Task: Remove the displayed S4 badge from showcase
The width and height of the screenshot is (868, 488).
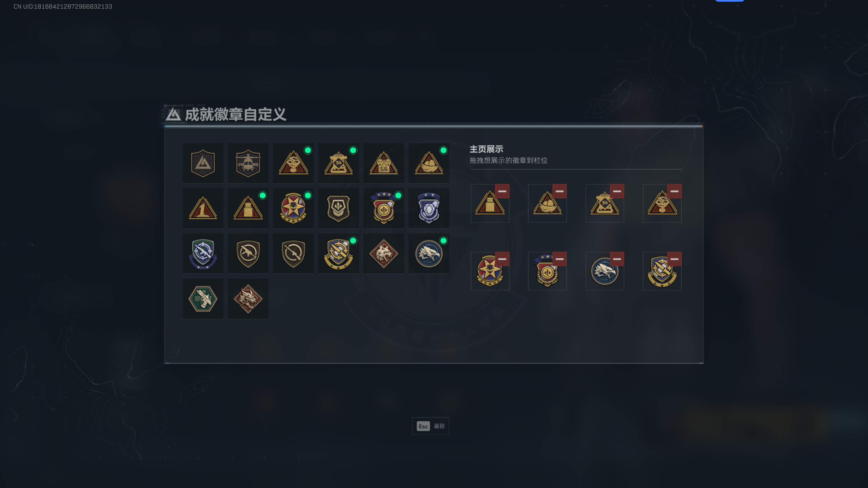Action: [x=617, y=191]
